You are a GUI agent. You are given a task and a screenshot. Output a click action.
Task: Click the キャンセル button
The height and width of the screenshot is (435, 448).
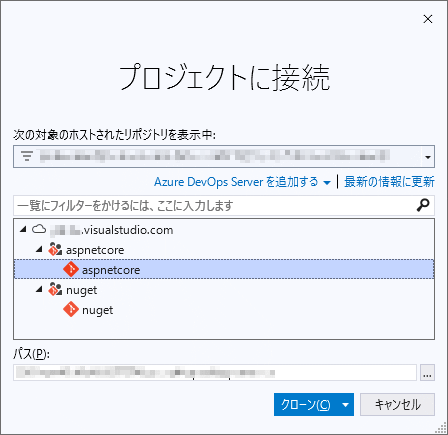click(397, 405)
